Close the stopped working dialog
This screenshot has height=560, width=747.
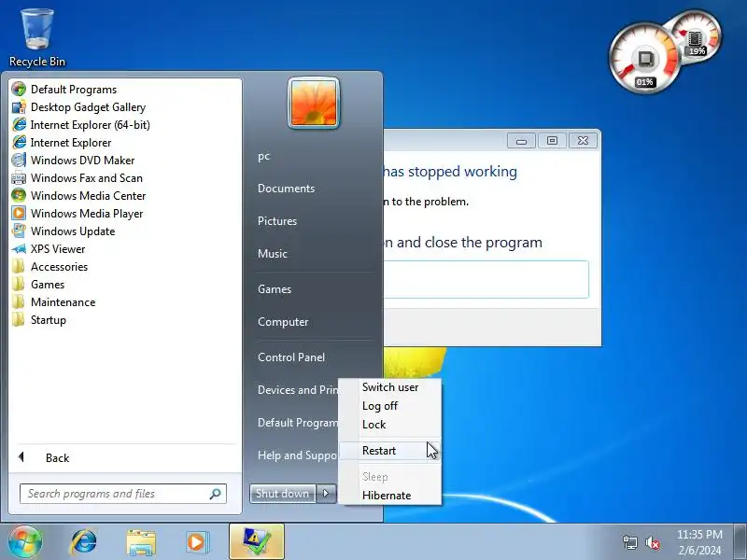pyautogui.click(x=583, y=141)
